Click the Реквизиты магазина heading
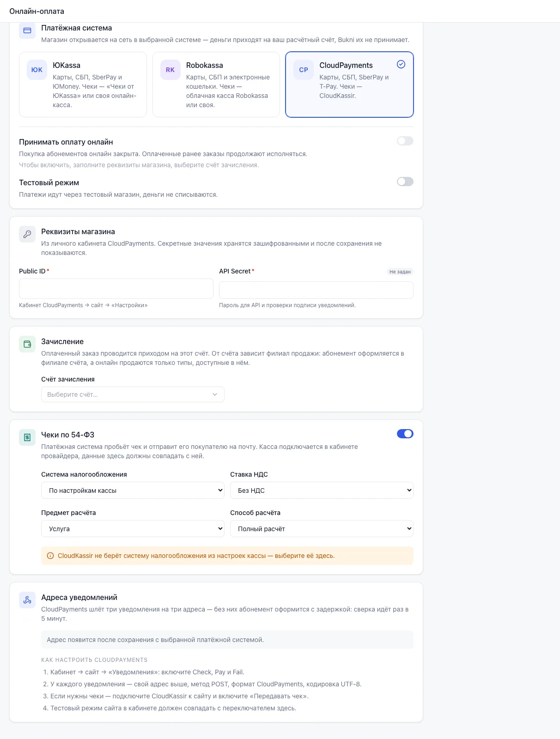 (78, 231)
